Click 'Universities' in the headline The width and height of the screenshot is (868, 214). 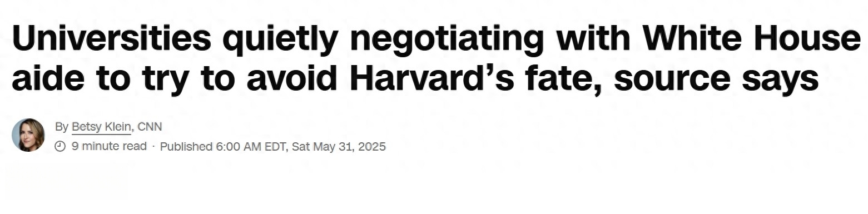111,39
